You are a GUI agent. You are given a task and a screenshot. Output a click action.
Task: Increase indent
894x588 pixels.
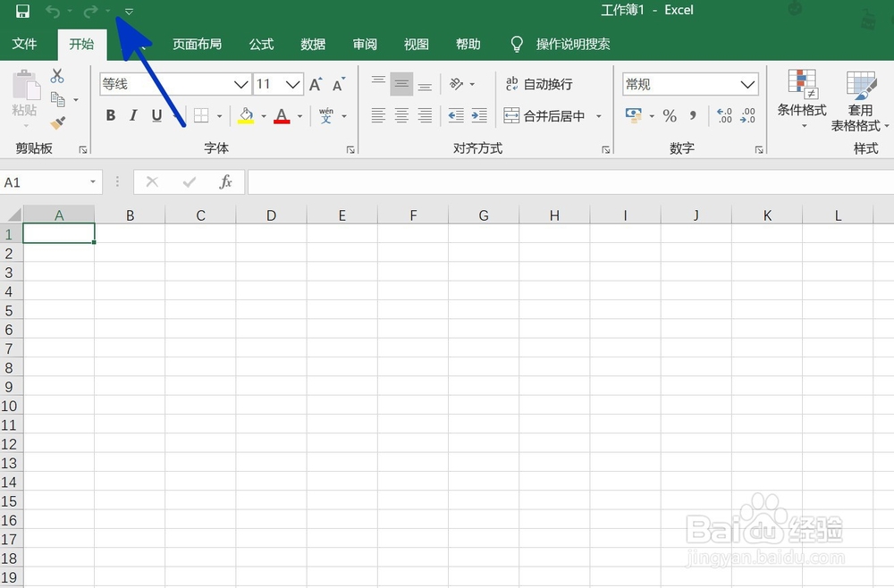479,115
